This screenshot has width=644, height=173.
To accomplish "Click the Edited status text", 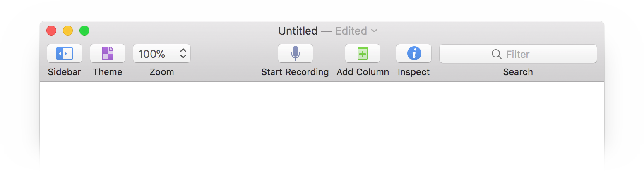I will tap(351, 31).
